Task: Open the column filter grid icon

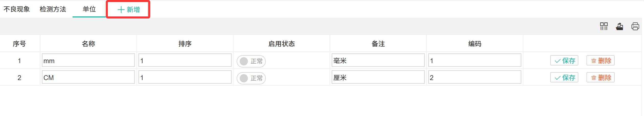Action: [604, 26]
